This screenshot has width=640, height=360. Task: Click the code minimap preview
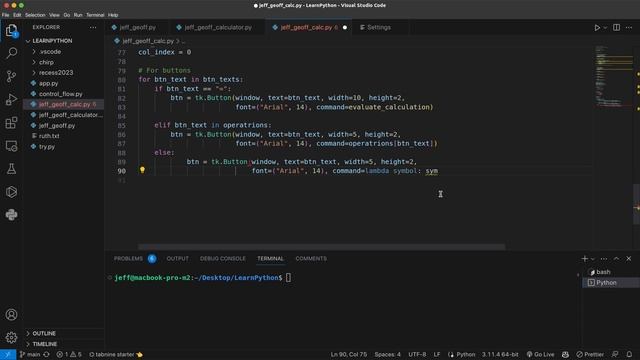point(613,77)
